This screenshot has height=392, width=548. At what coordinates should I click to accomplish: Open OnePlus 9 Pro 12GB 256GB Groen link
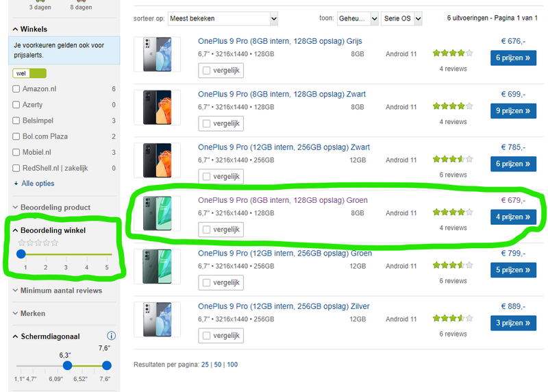click(285, 253)
